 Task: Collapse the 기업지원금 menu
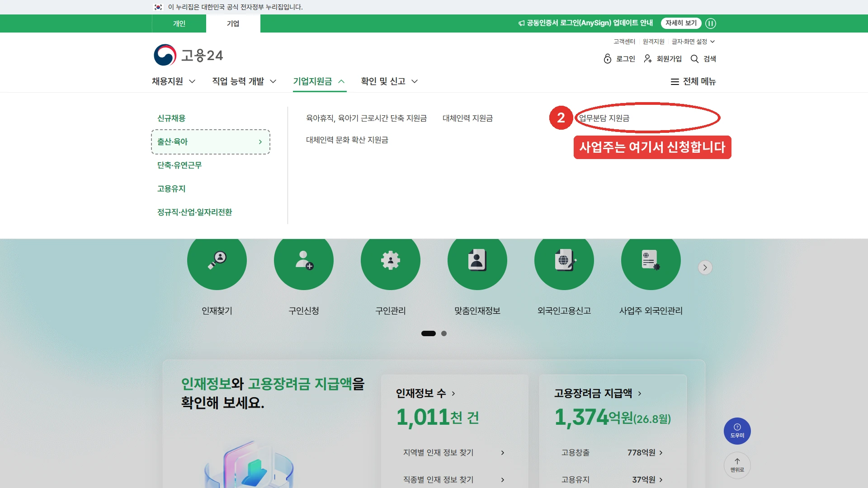319,81
